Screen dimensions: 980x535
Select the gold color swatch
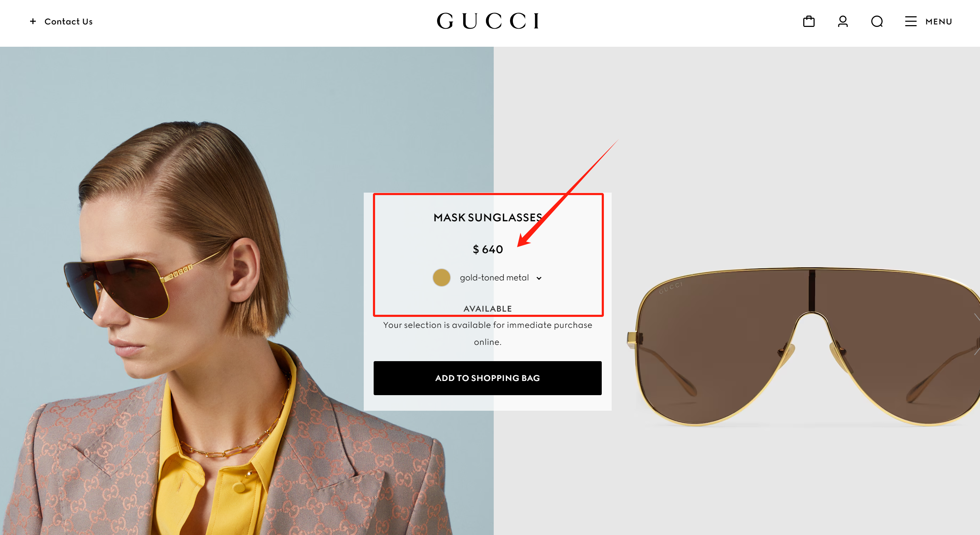pos(441,278)
